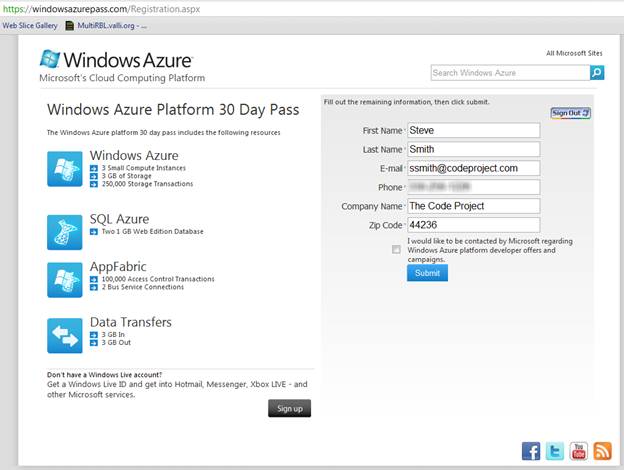Click the Last Name field containing Smith
Image resolution: width=624 pixels, height=470 pixels.
pyautogui.click(x=474, y=149)
